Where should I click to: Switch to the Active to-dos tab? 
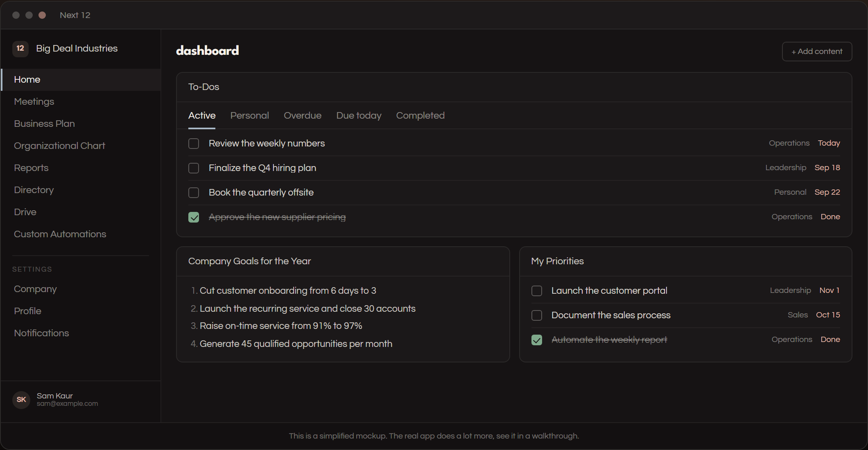(202, 116)
